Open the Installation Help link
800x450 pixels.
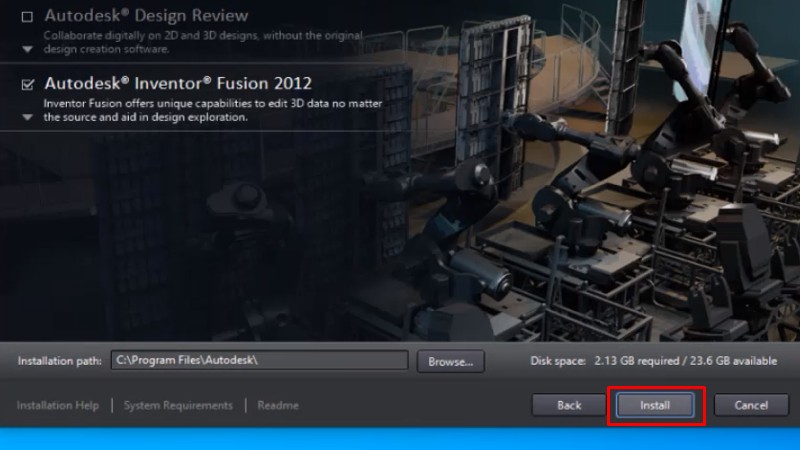[58, 405]
